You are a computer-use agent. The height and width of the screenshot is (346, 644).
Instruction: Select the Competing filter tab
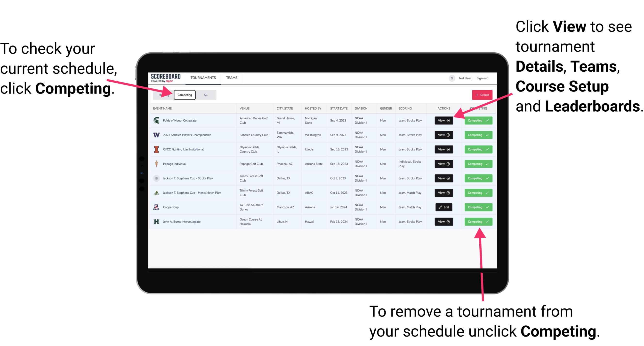coord(185,95)
